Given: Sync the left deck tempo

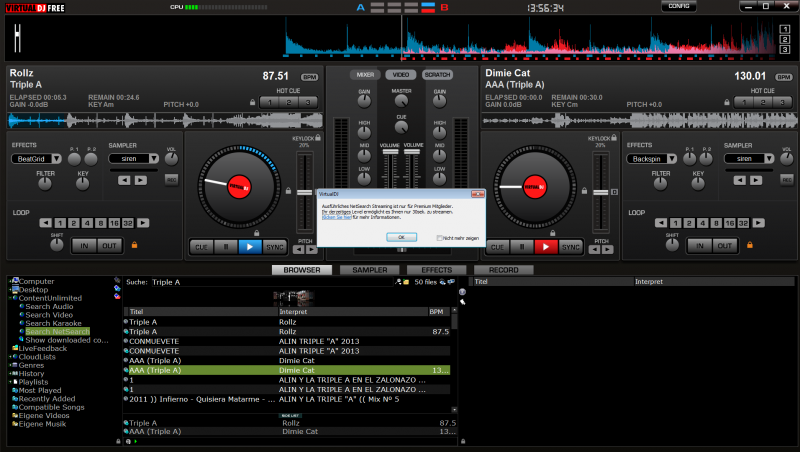Looking at the screenshot, I should [274, 247].
